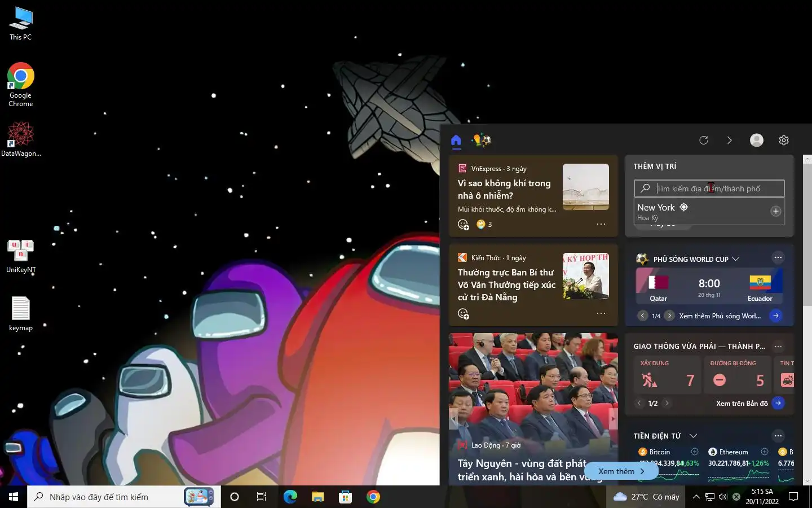Image resolution: width=812 pixels, height=508 pixels.
Task: Open Task View on taskbar
Action: 262,497
